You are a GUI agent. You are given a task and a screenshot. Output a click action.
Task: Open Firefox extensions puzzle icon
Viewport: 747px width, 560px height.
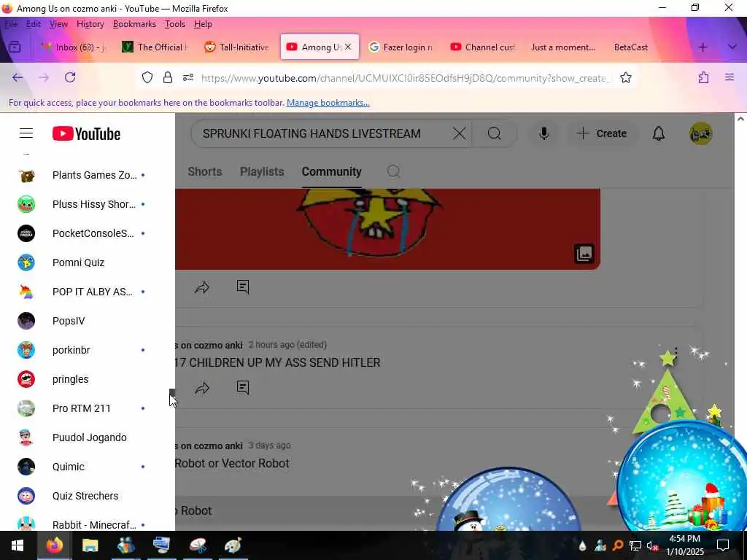[x=704, y=77]
